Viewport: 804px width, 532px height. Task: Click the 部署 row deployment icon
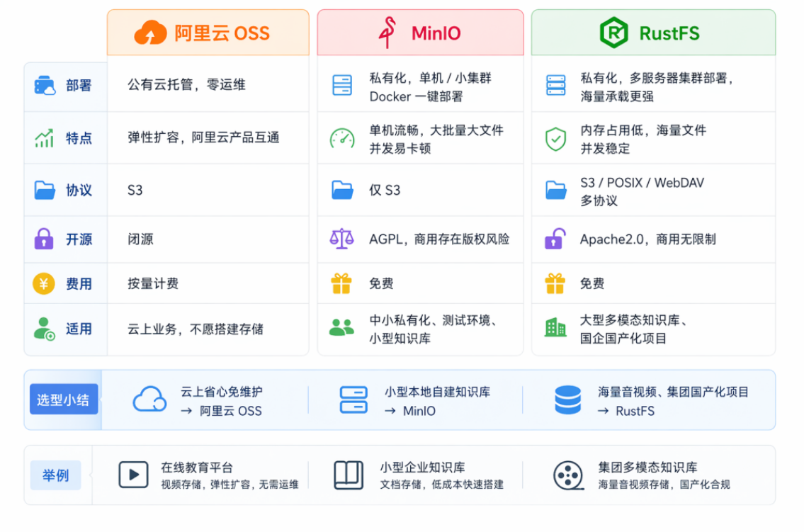[x=45, y=85]
